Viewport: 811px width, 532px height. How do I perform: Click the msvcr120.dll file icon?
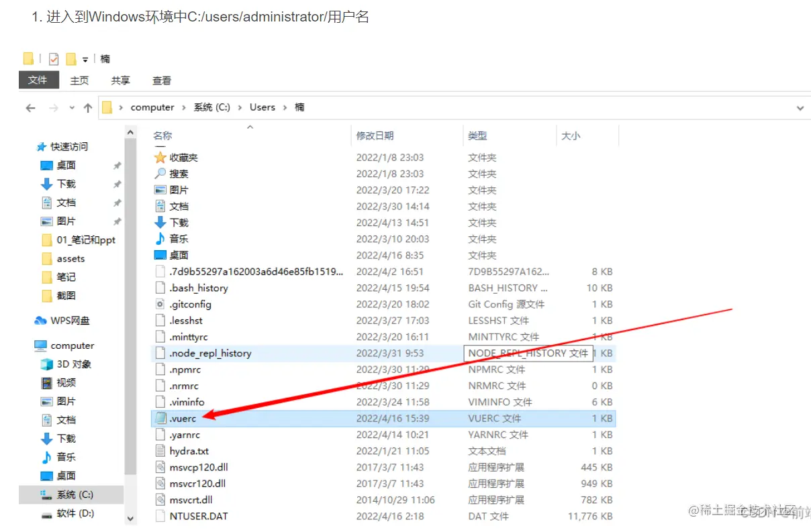[x=160, y=483]
